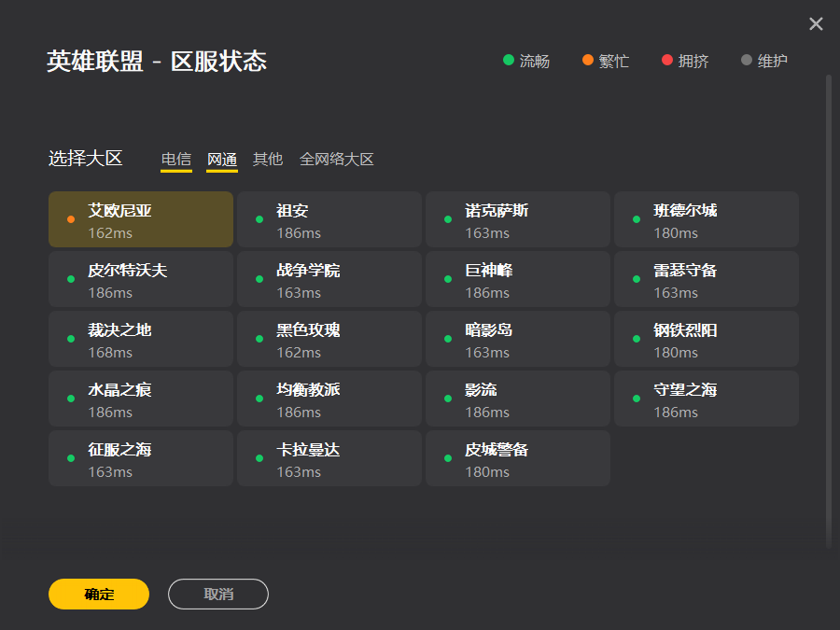
Task: Select the 班德尔城 server
Action: click(707, 219)
